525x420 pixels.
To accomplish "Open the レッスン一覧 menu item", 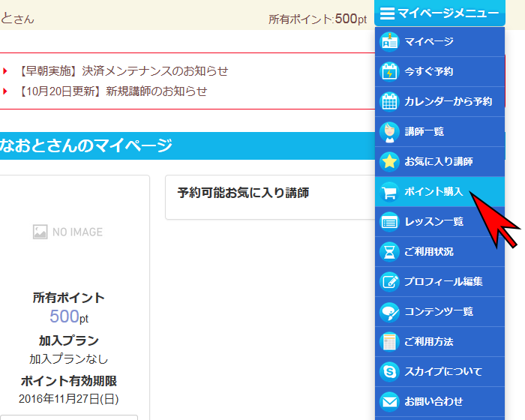I will [x=433, y=221].
